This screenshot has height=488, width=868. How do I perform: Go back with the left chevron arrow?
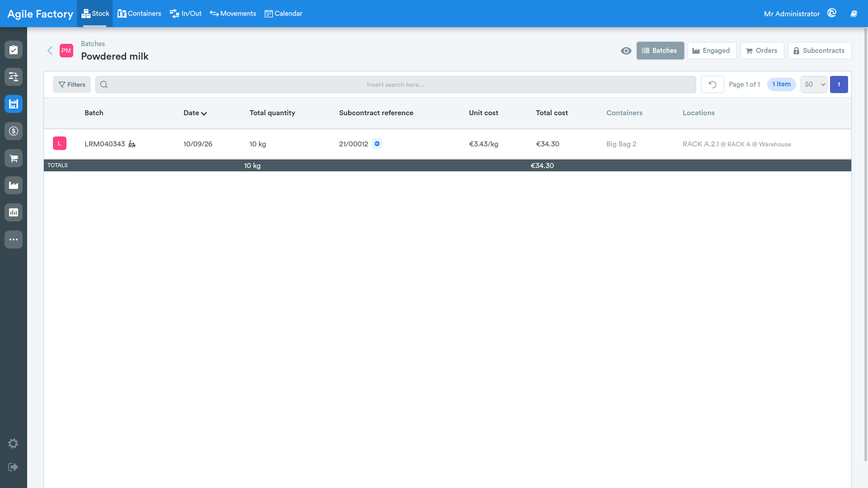click(50, 51)
